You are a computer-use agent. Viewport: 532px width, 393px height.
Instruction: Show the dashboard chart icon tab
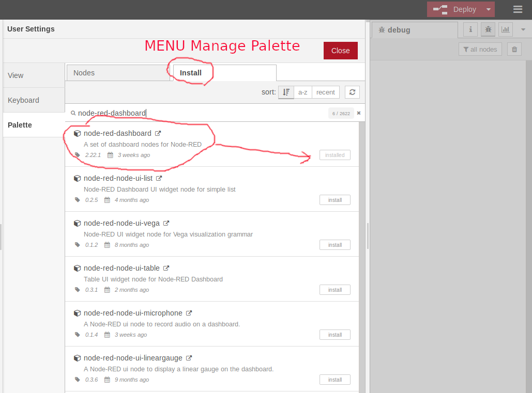[506, 29]
